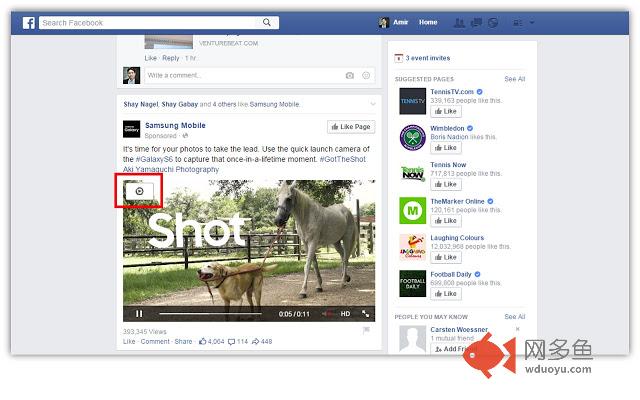Enter fullscreen video mode
640x400 pixels.
[365, 314]
